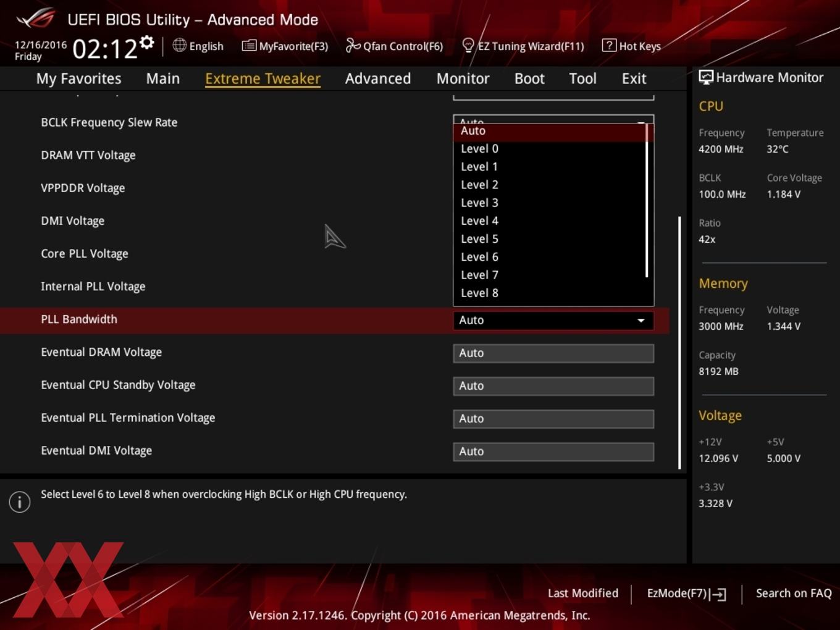Choose Level 2 option

(550, 185)
